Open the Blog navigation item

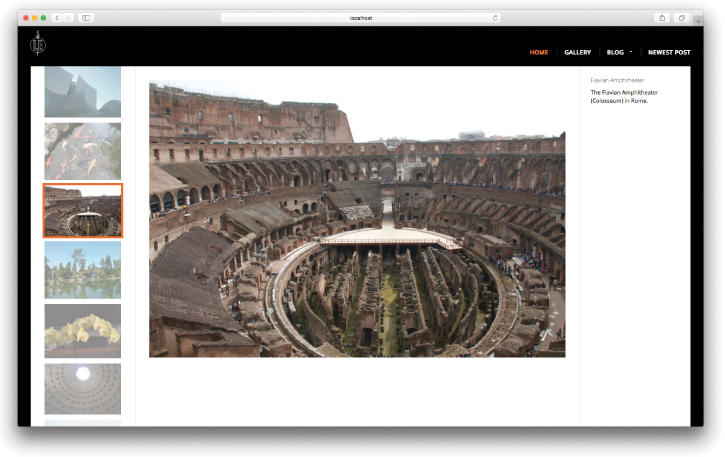coord(614,52)
